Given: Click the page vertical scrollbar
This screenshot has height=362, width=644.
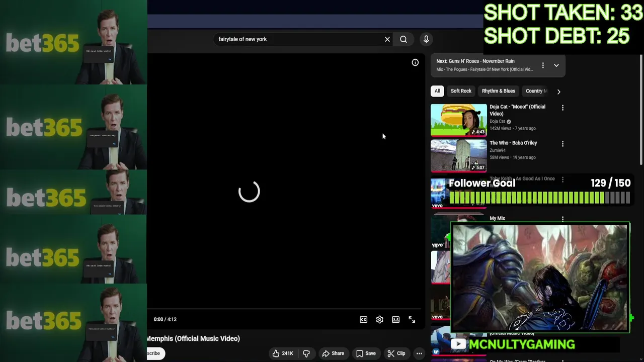Looking at the screenshot, I should [641, 110].
